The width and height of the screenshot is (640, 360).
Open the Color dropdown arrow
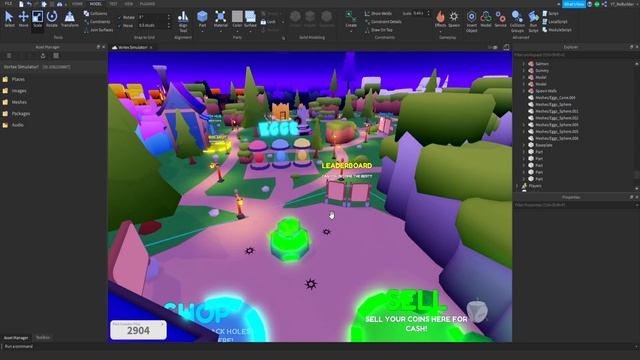pyautogui.click(x=237, y=30)
